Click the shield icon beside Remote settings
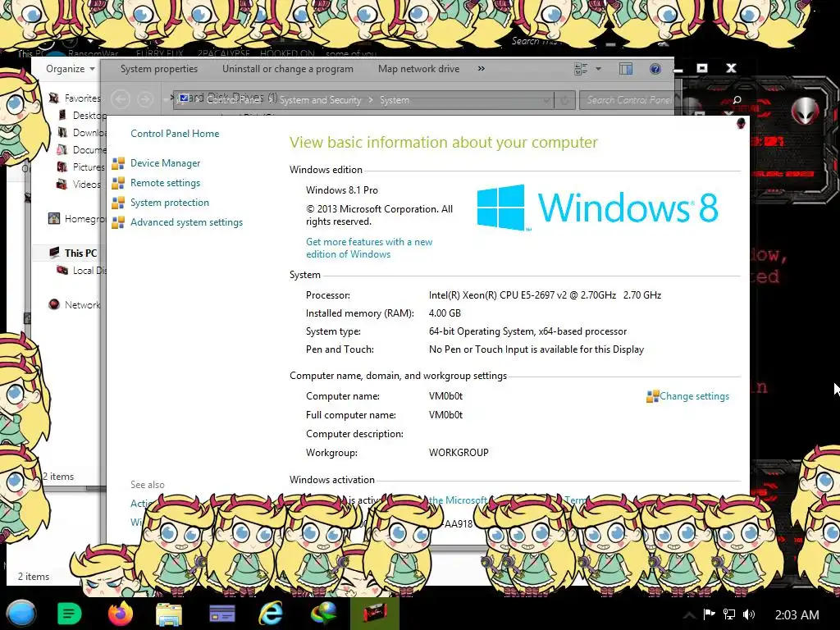This screenshot has width=840, height=630. [118, 183]
